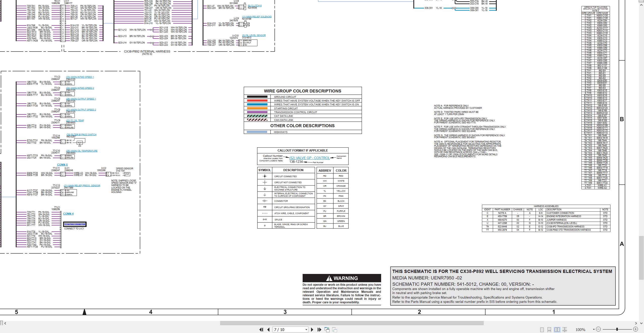Click the zoom slider handle
This screenshot has width=644, height=333.
point(617,329)
